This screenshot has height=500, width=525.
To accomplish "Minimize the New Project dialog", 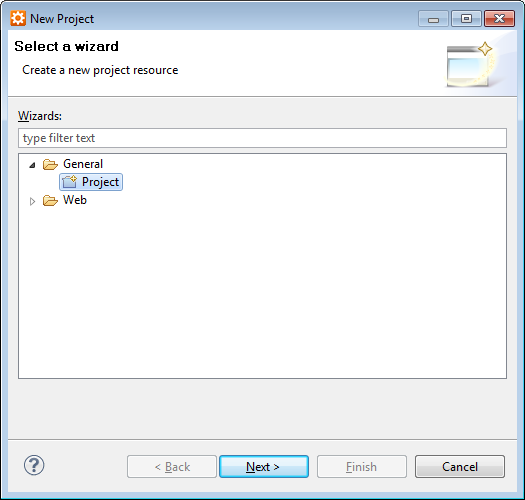I will [433, 18].
